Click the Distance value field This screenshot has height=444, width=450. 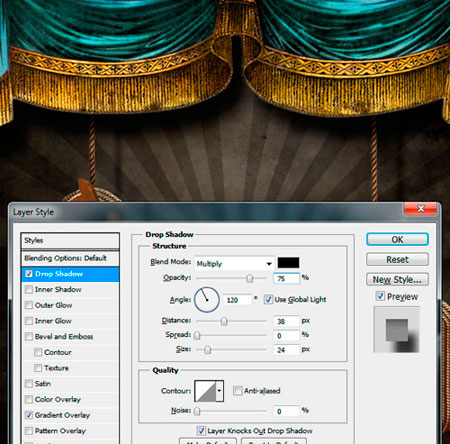point(287,321)
